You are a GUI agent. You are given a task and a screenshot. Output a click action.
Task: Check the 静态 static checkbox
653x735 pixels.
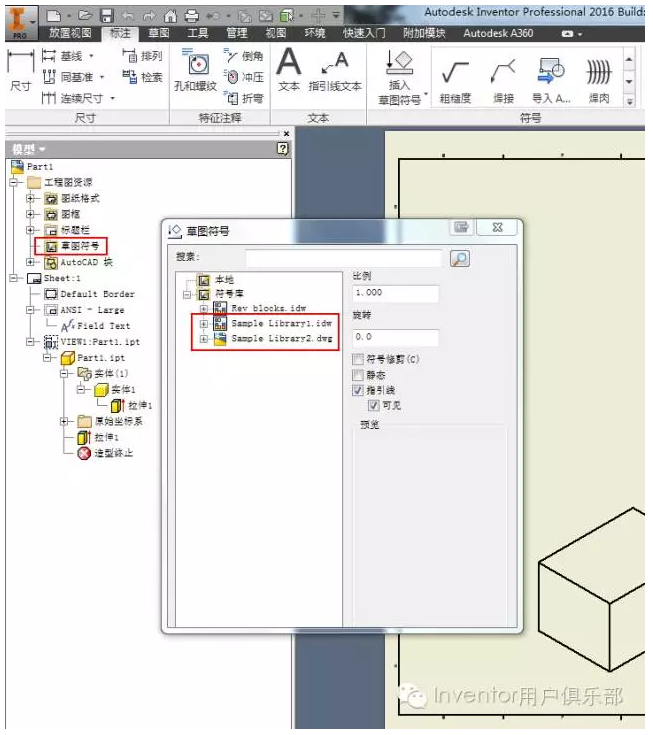point(358,375)
